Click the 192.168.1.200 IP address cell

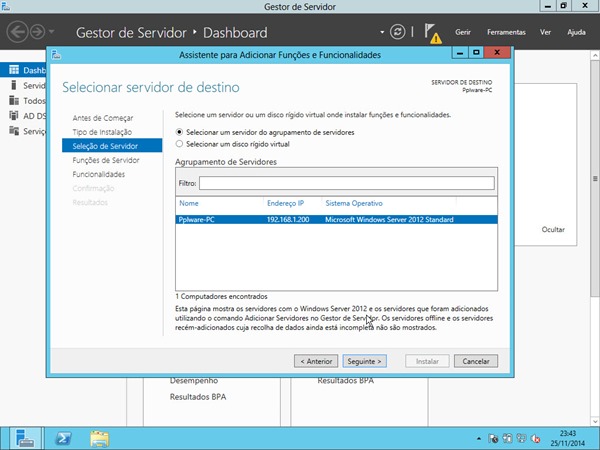288,220
